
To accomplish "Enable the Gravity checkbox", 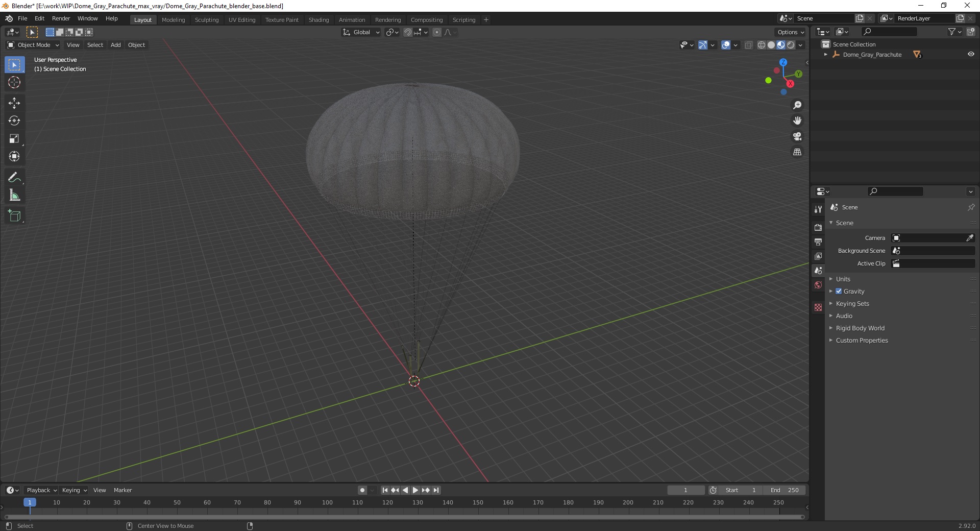I will [x=839, y=291].
